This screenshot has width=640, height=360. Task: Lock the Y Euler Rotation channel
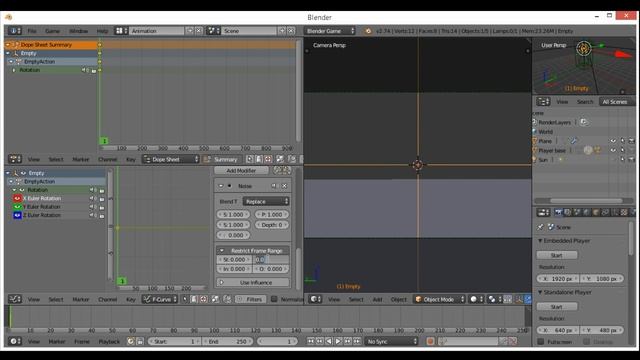102,207
